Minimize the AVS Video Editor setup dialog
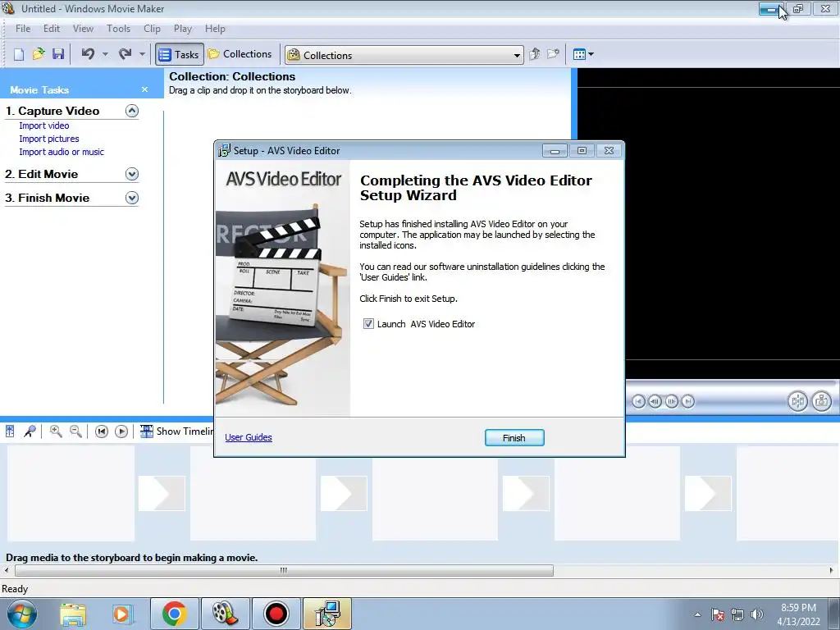 [x=555, y=151]
